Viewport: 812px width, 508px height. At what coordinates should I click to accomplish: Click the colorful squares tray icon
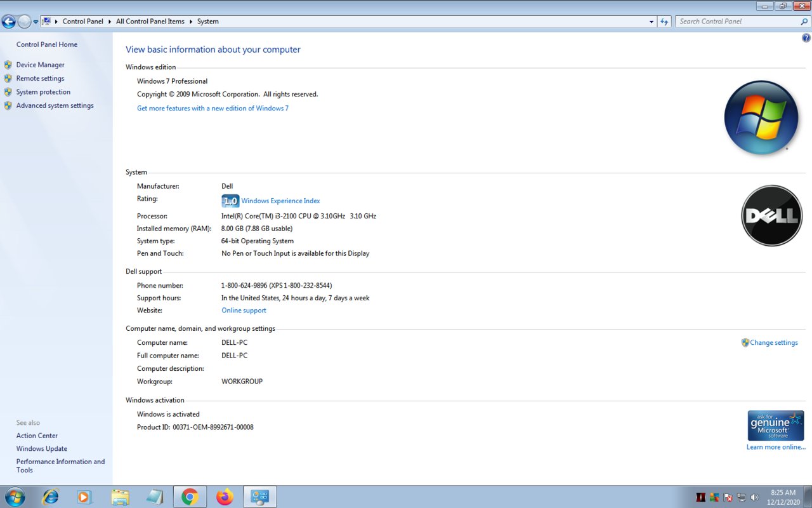click(x=714, y=497)
